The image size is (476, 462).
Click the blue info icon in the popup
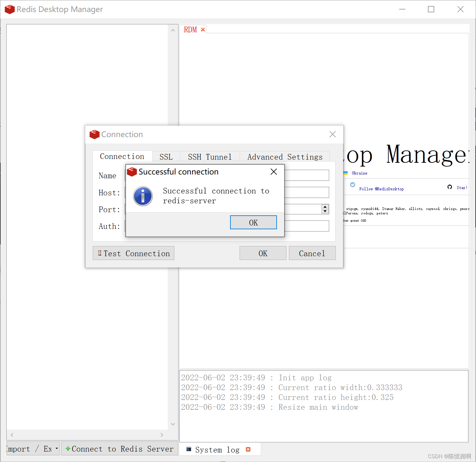[143, 196]
